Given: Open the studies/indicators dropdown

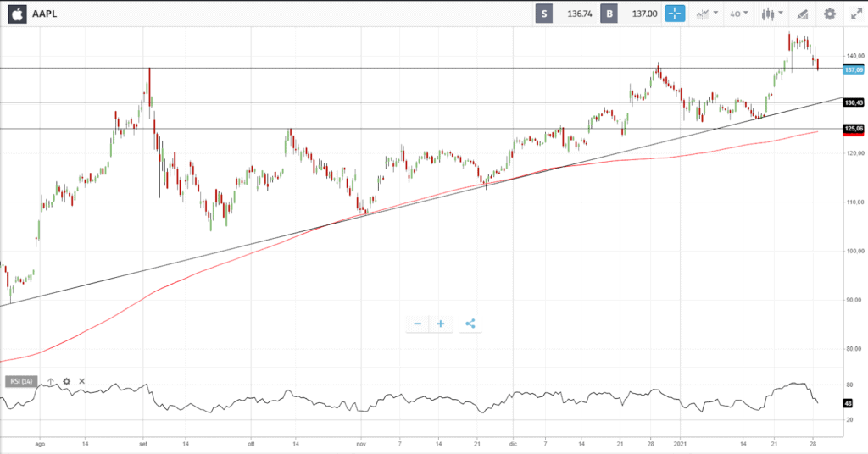Looking at the screenshot, I should [x=707, y=14].
